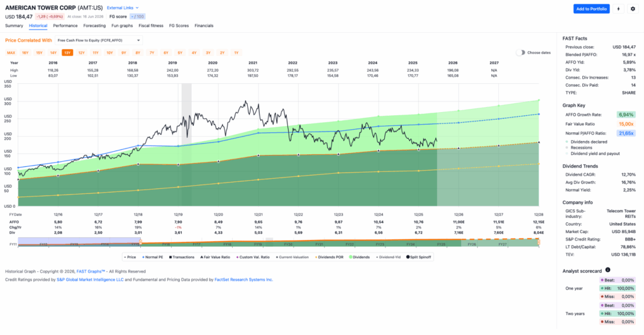
Task: Go to the Forecasting tab
Action: [x=94, y=25]
